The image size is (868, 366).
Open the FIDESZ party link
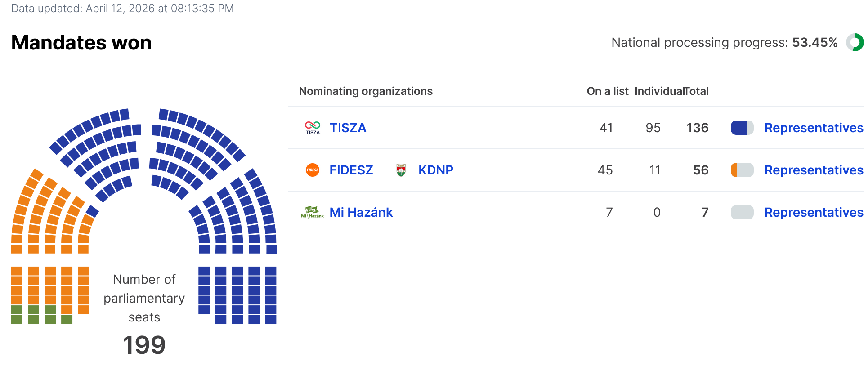coord(351,170)
